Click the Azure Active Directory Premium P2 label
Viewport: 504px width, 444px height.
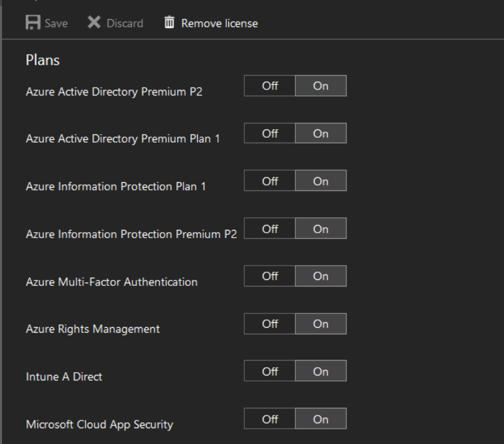pyautogui.click(x=114, y=92)
